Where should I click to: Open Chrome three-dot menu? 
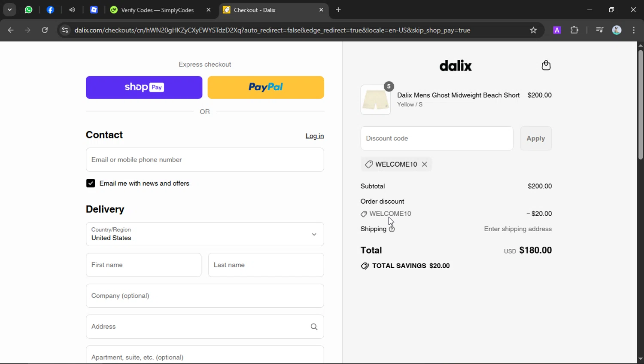tap(634, 30)
